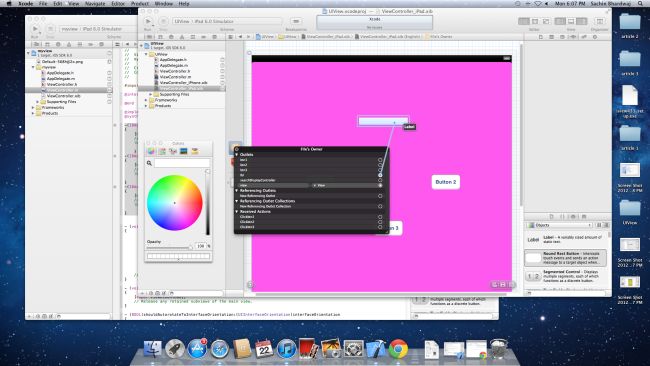
Task: Expand Frameworks folder in front navigator
Action: [146, 100]
